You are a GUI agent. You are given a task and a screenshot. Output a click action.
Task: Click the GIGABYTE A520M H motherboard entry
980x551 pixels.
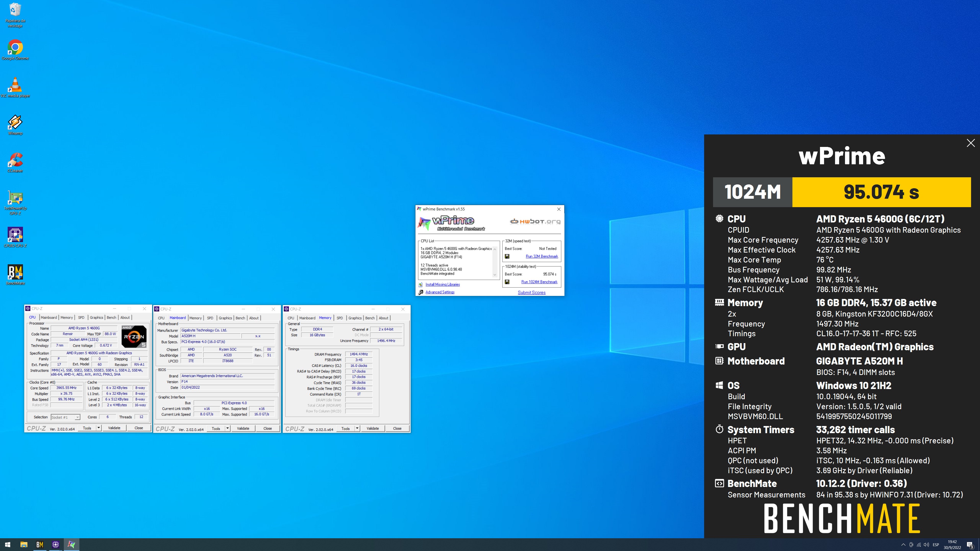[859, 361]
